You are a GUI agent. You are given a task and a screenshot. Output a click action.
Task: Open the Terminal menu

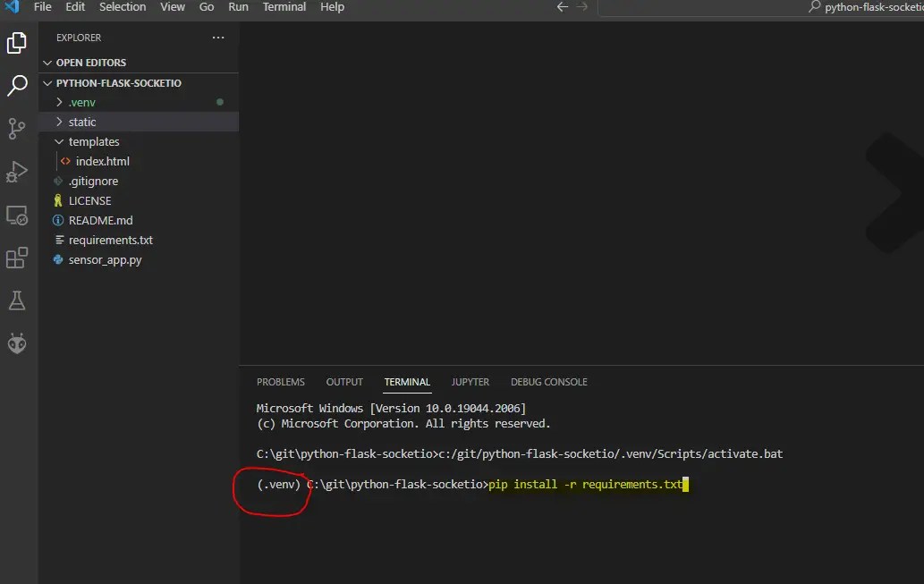coord(284,7)
